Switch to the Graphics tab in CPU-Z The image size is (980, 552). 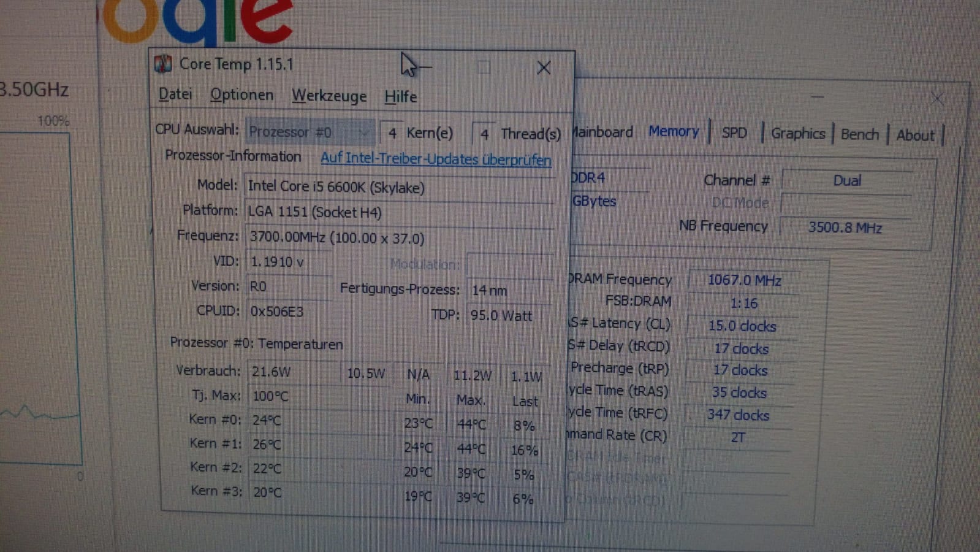[798, 134]
